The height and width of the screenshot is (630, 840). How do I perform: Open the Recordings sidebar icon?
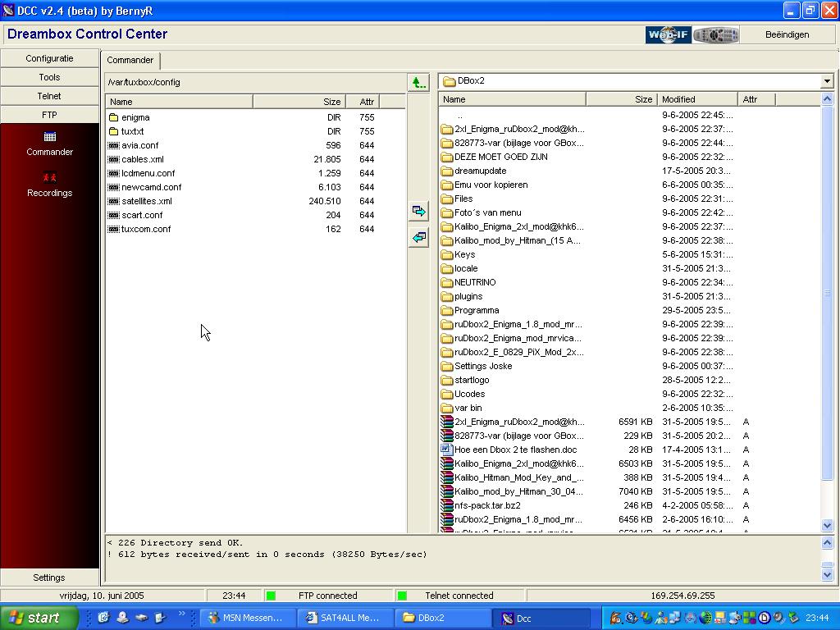click(x=50, y=177)
